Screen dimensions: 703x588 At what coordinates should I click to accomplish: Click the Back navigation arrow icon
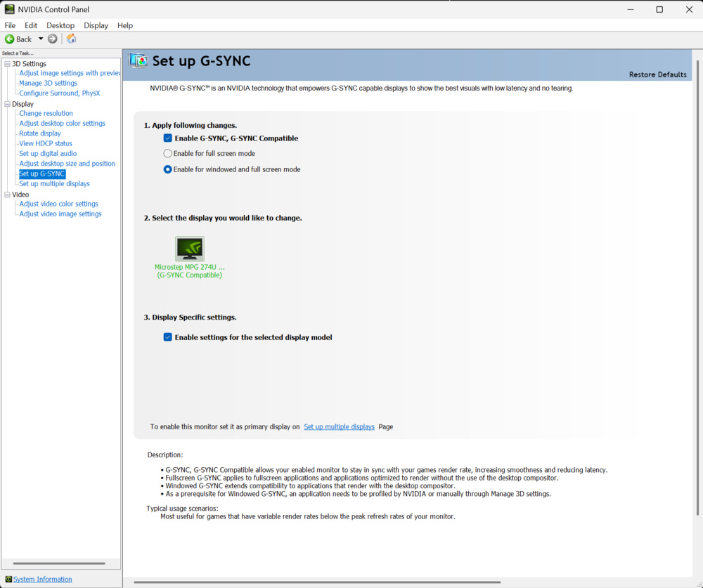click(11, 39)
